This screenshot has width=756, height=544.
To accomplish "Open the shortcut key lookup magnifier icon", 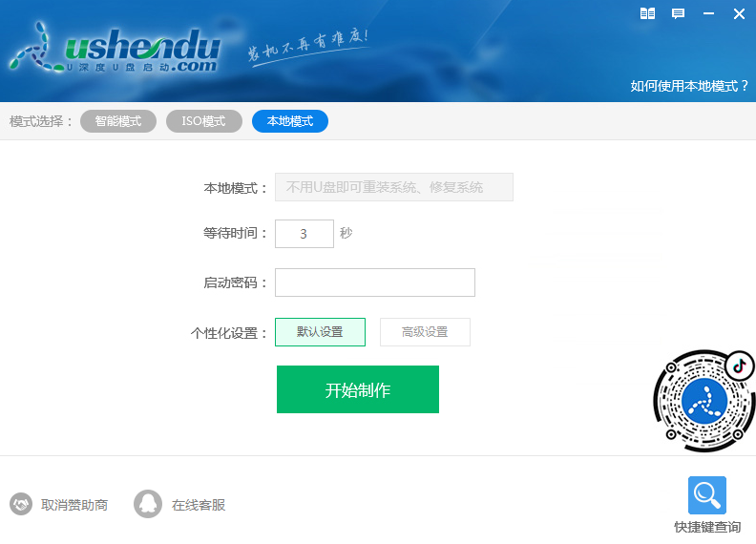I will tap(706, 495).
